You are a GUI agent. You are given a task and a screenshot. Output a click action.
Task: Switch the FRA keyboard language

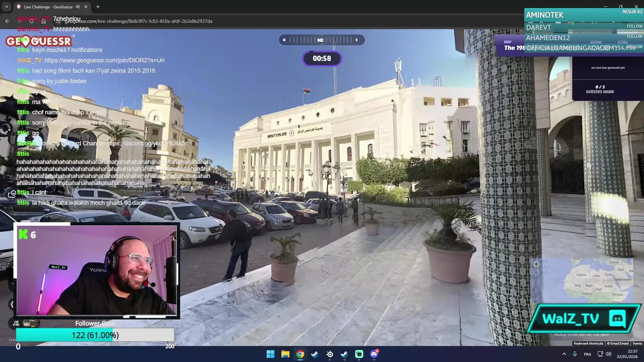tap(588, 354)
